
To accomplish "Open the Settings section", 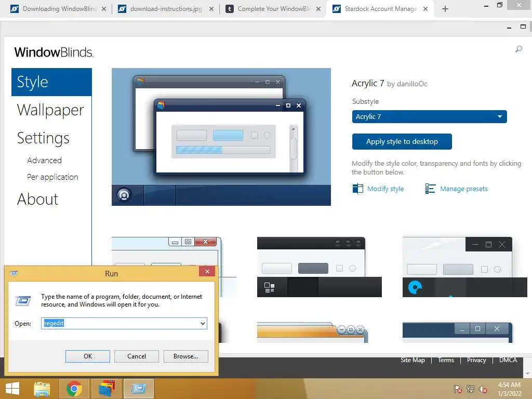I will point(43,138).
